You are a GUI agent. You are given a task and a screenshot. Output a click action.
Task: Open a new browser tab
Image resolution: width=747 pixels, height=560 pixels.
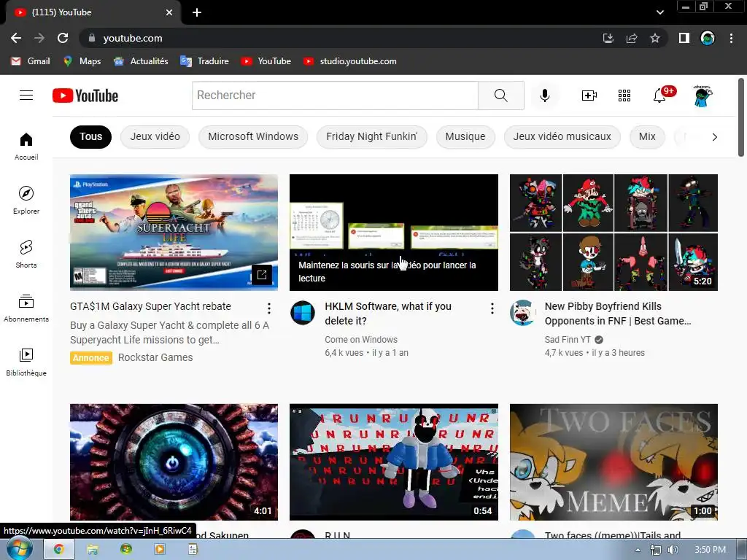click(197, 12)
